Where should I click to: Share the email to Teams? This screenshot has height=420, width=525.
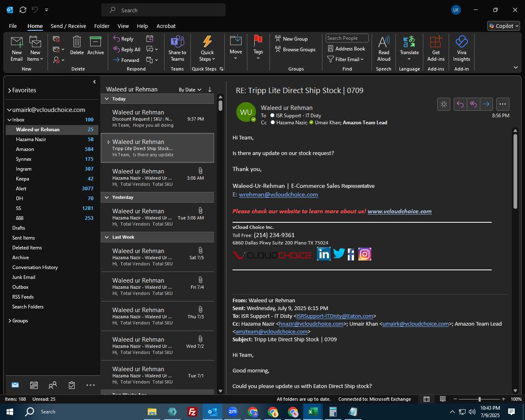pyautogui.click(x=177, y=48)
